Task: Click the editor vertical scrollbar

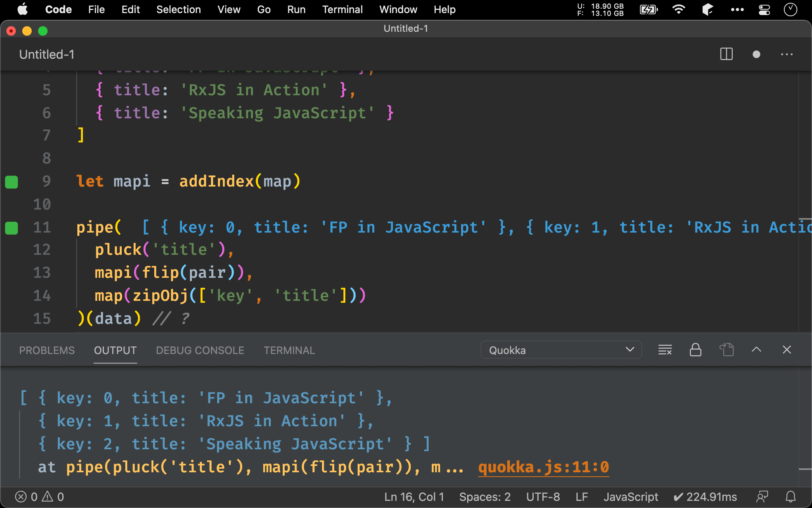Action: coord(805,202)
